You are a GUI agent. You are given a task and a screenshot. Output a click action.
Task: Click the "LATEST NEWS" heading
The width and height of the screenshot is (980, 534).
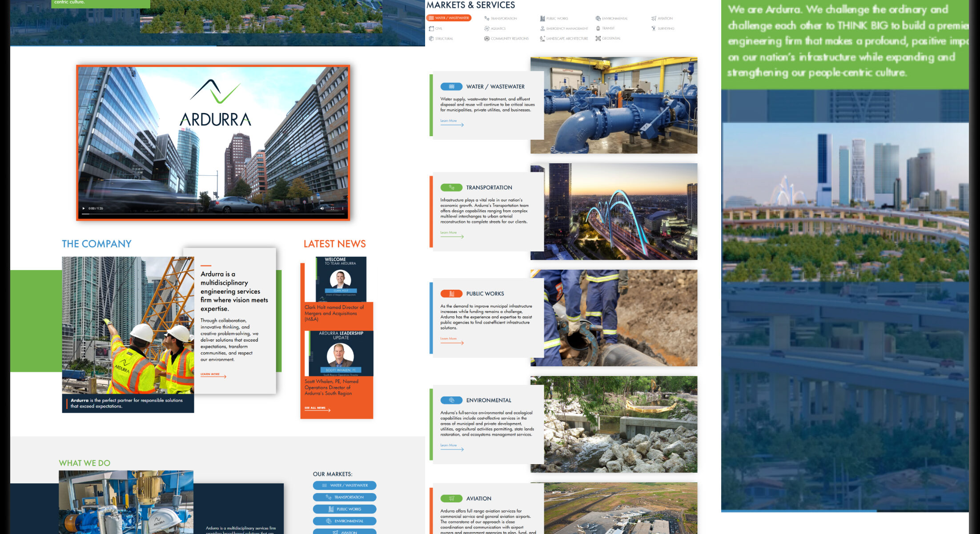tap(334, 244)
